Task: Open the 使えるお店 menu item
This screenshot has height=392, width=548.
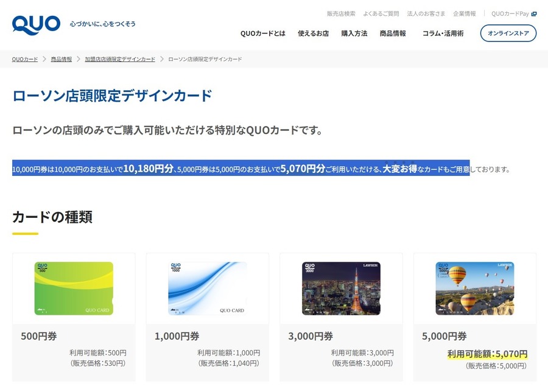Action: click(313, 33)
